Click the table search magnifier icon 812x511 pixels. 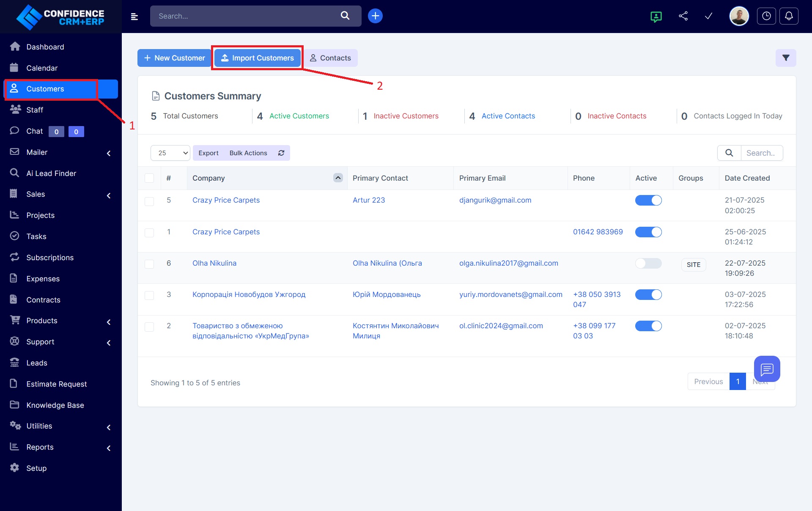pyautogui.click(x=729, y=153)
